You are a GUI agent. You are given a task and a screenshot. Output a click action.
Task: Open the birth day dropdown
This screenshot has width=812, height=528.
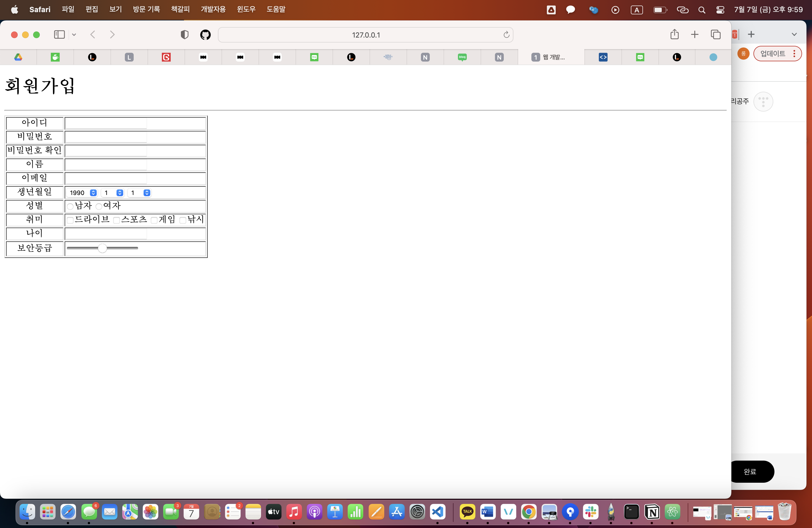point(139,193)
